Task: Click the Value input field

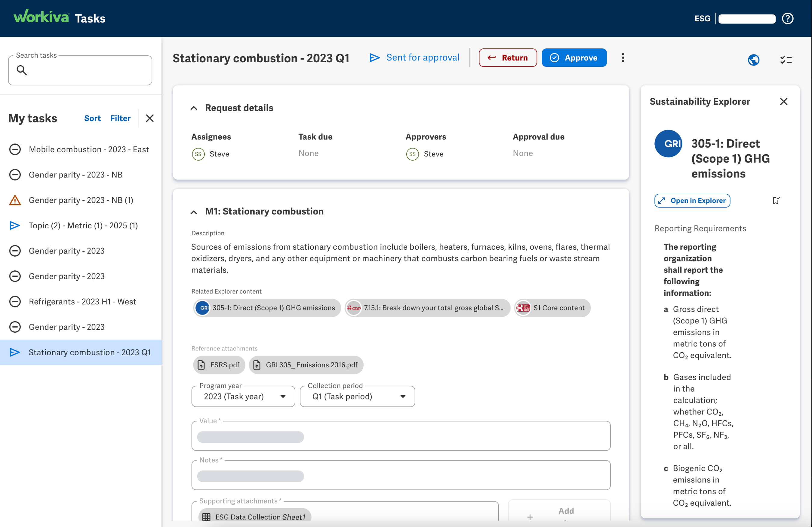Action: [401, 436]
